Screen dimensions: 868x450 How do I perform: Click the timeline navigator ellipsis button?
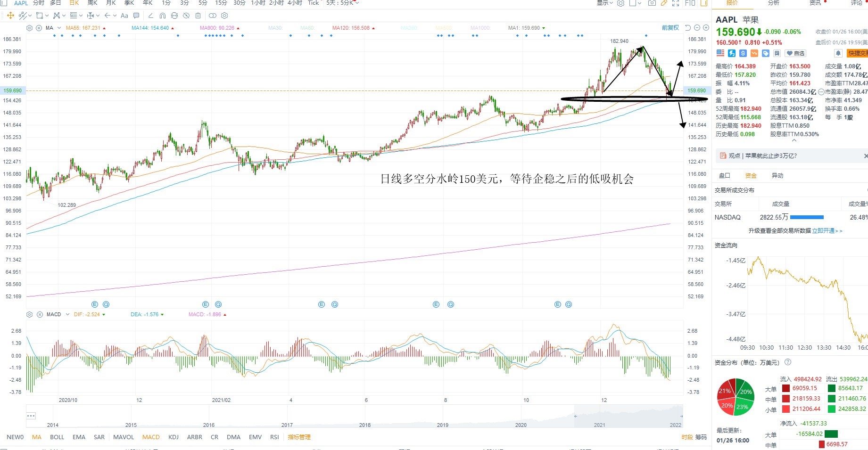[x=31, y=416]
